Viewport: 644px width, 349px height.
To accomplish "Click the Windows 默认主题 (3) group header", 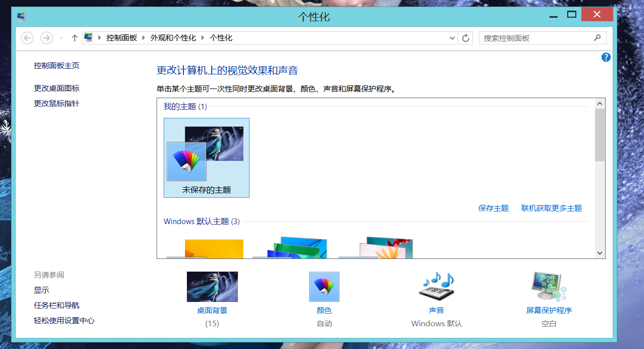I will click(x=202, y=222).
